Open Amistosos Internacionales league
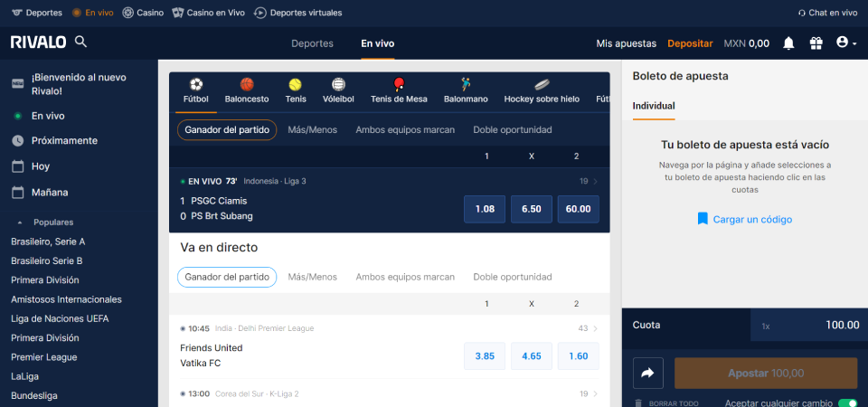This screenshot has width=868, height=407. coord(66,299)
